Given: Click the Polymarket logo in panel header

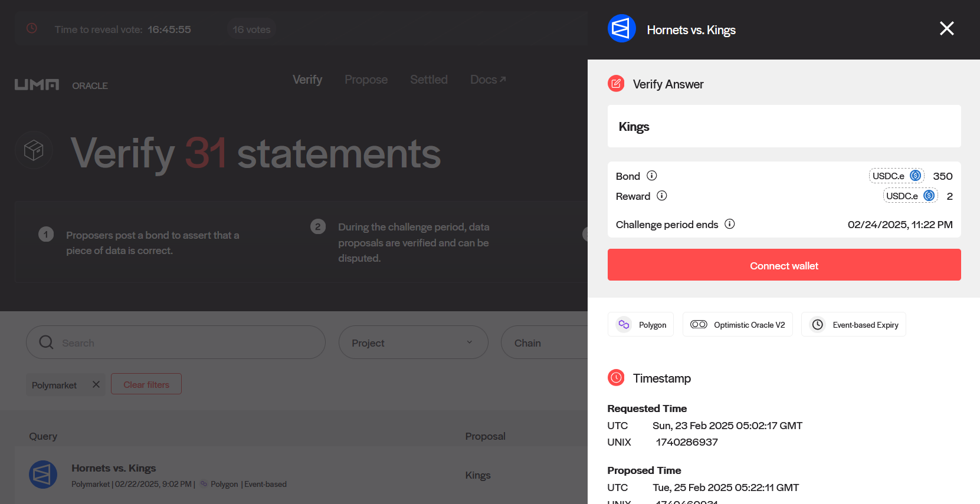Looking at the screenshot, I should [621, 28].
